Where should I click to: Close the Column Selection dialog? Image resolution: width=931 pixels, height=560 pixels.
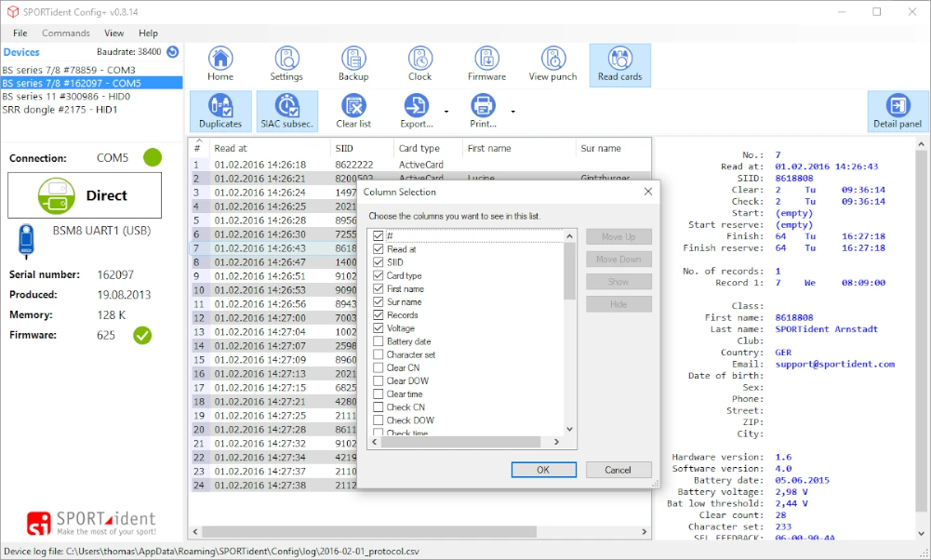tap(647, 192)
